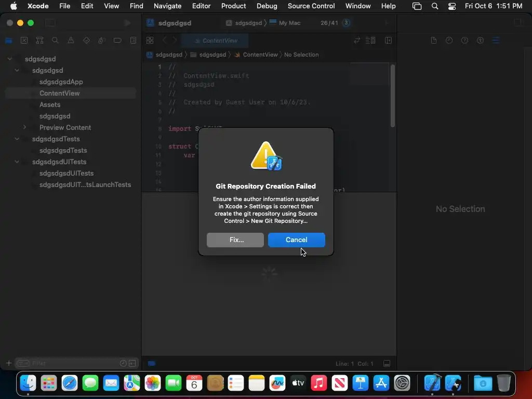Toggle source control status filter icon
The width and height of the screenshot is (532, 399).
(x=132, y=363)
